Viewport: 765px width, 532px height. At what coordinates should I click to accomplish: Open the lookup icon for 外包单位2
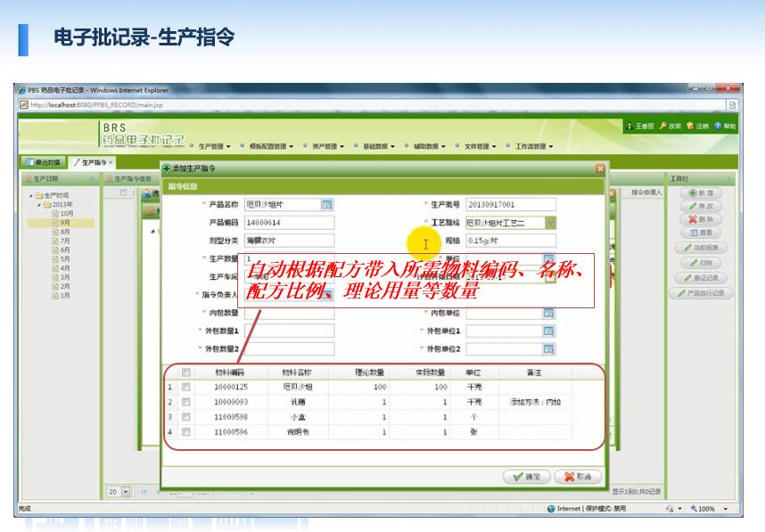549,350
